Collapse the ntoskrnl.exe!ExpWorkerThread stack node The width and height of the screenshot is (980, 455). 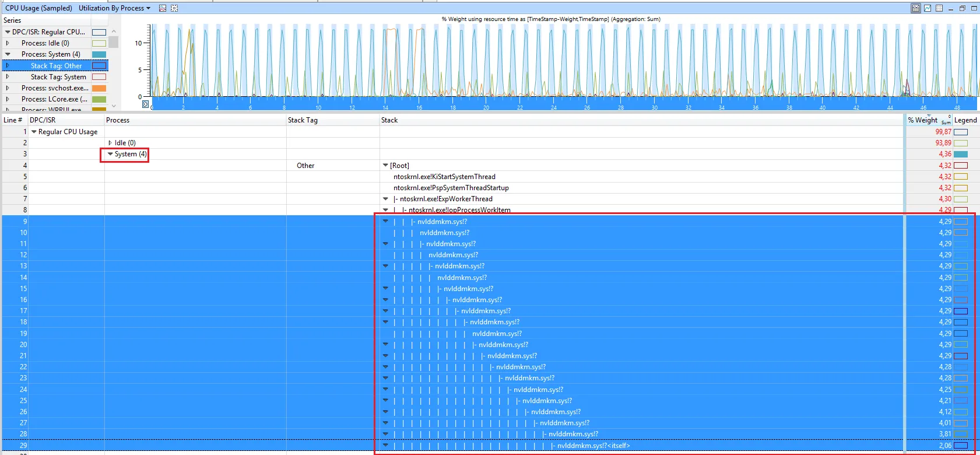click(385, 199)
